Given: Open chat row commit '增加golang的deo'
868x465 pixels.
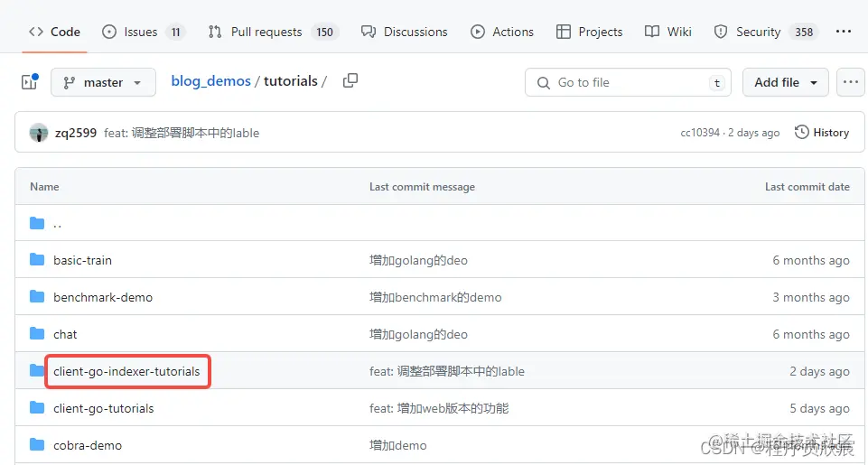Looking at the screenshot, I should pyautogui.click(x=418, y=334).
